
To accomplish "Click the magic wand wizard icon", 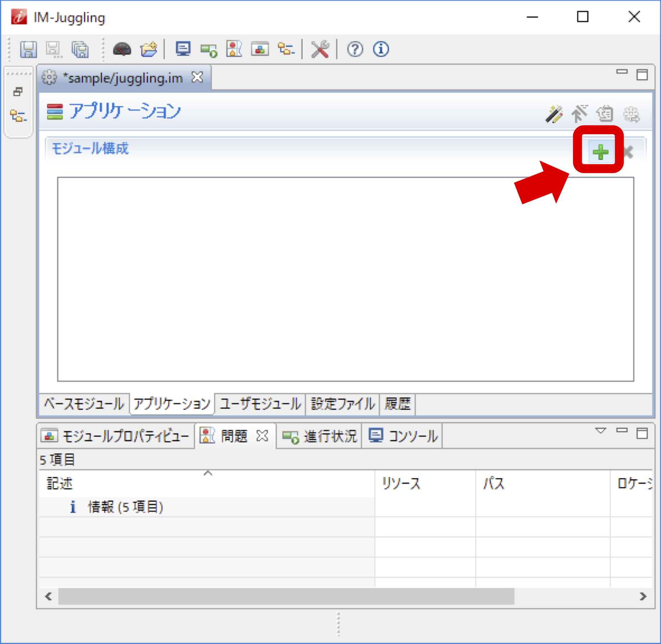I will (554, 114).
